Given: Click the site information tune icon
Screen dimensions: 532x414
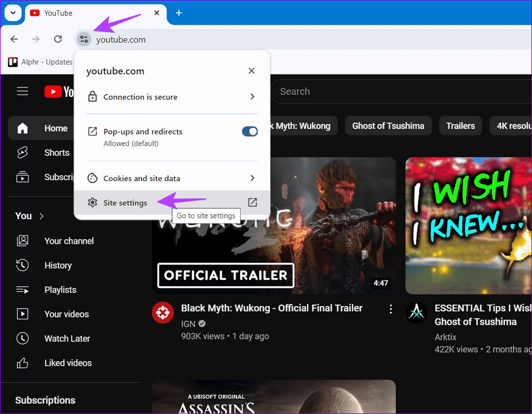Looking at the screenshot, I should (84, 40).
